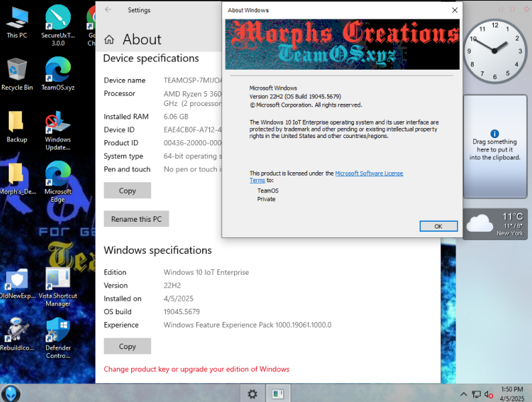Click the TeamOS licensee name
The image size is (532, 402).
(268, 191)
